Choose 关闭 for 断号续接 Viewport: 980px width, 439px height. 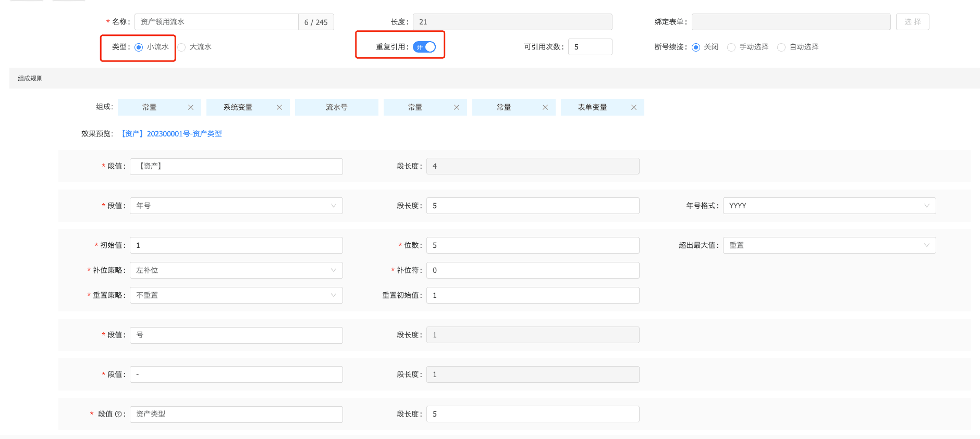pyautogui.click(x=696, y=47)
